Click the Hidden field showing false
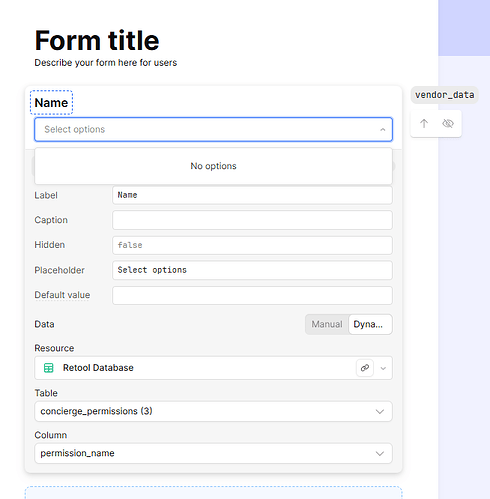Image resolution: width=490 pixels, height=499 pixels. tap(252, 245)
